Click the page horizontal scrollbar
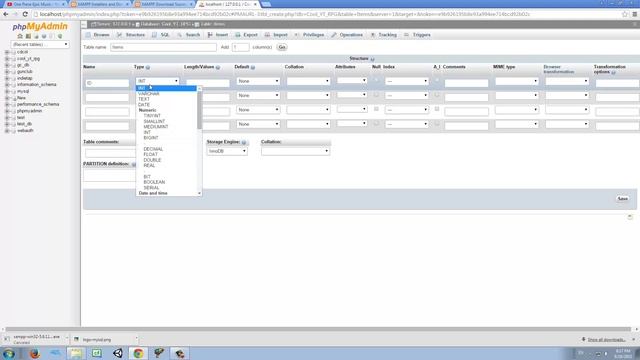The height and width of the screenshot is (360, 640). (318, 329)
